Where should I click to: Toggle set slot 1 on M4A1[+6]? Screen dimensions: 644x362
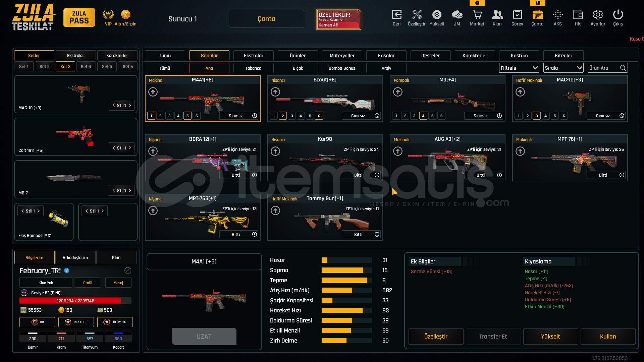[x=151, y=116]
